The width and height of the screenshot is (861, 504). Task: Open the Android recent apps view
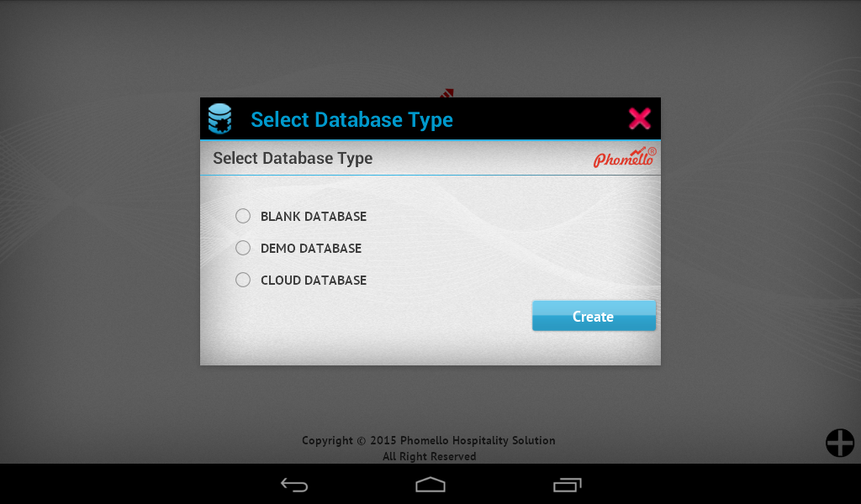point(568,485)
